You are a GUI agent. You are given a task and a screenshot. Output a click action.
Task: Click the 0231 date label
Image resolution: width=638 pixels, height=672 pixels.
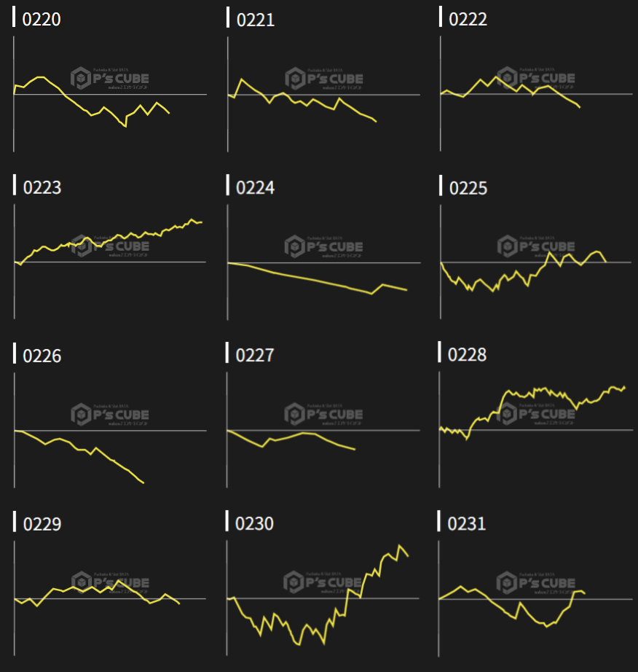point(467,524)
